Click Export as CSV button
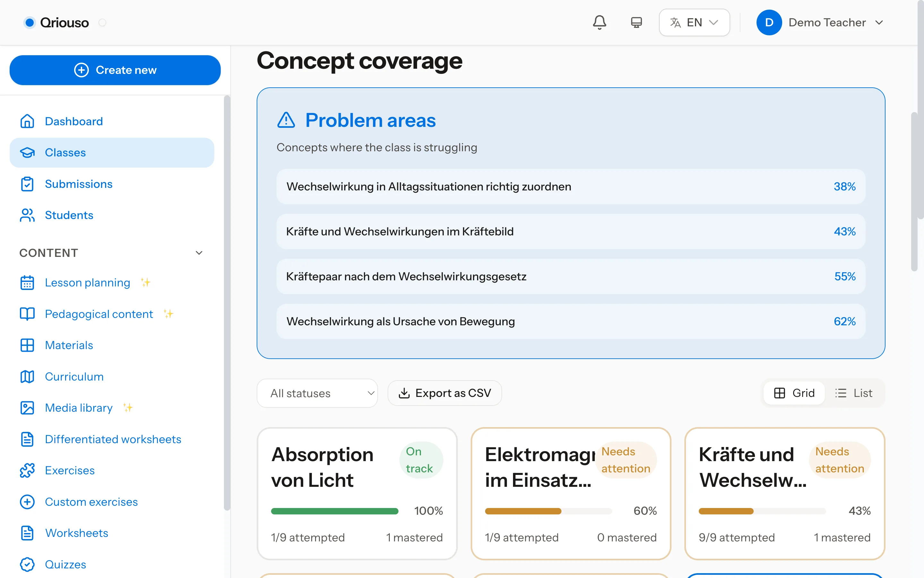The image size is (924, 578). click(x=444, y=393)
